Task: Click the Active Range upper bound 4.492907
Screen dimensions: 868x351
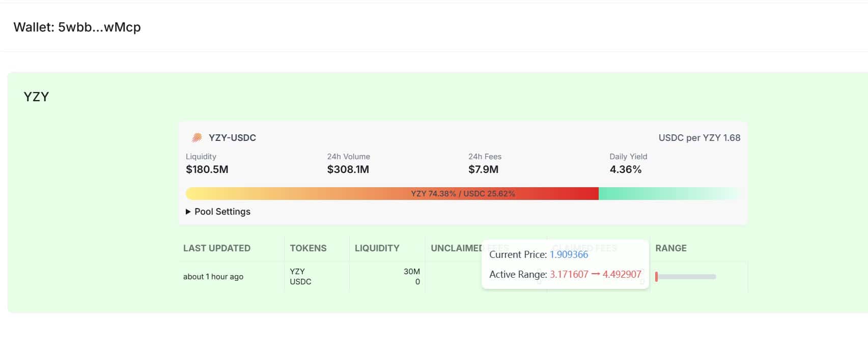Action: click(x=622, y=275)
